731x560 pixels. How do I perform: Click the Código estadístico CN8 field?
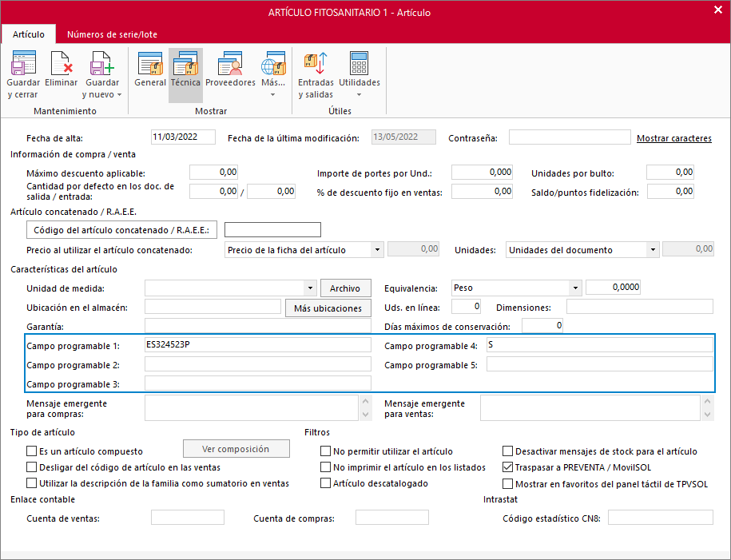coord(661,517)
